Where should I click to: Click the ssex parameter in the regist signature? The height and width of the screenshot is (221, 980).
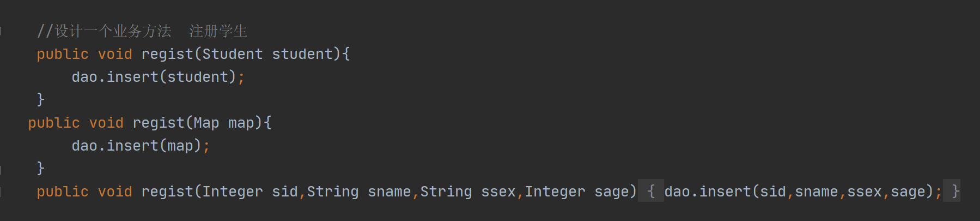[x=498, y=192]
